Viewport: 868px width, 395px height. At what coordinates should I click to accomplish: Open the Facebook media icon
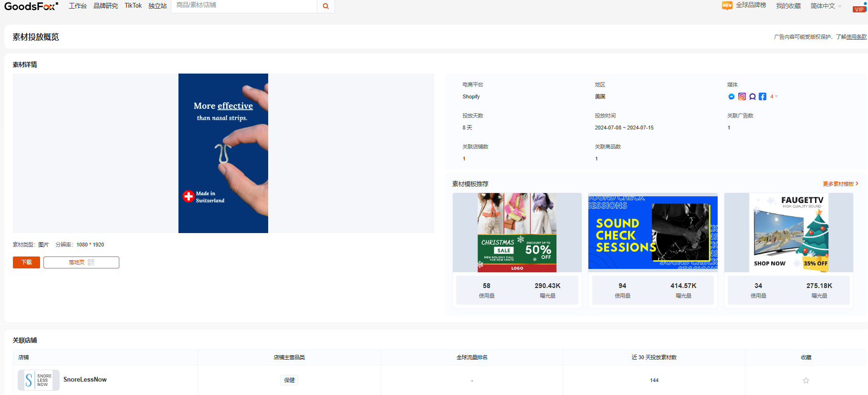click(x=763, y=96)
